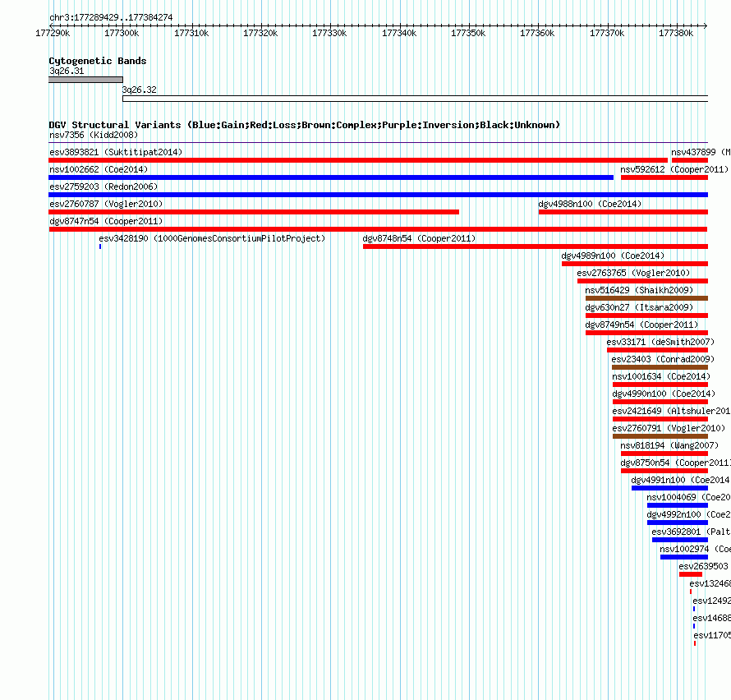The height and width of the screenshot is (700, 731).
Task: Open dgv8747n54 (Cooper2011) variant label
Action: pyautogui.click(x=106, y=221)
